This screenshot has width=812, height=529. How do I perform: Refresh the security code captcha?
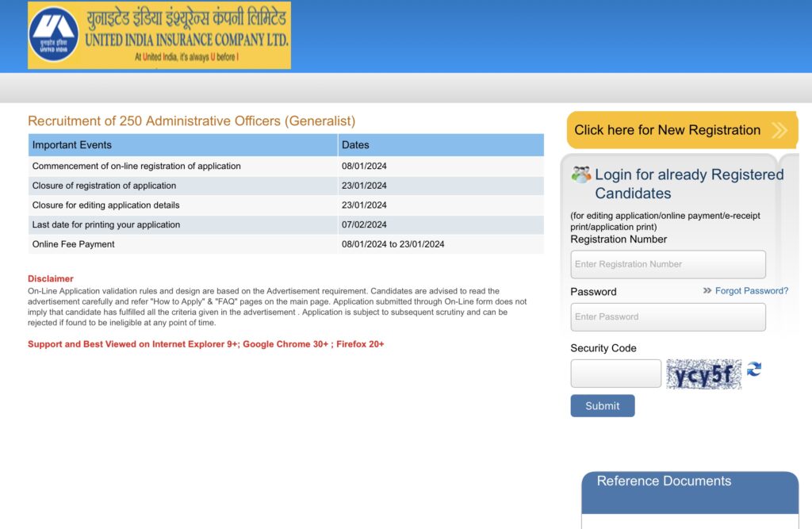[x=754, y=369]
